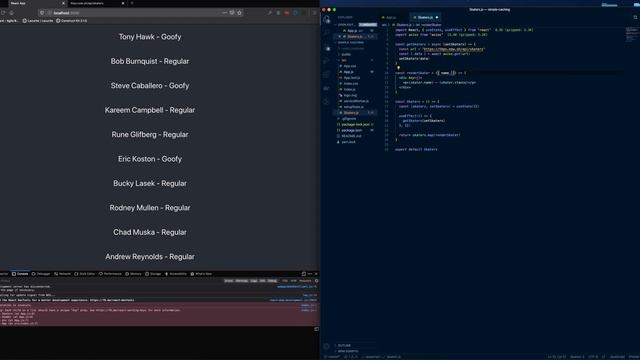Toggle XHR filter in console
Image resolution: width=640 pixels, height=360 pixels.
(293, 281)
